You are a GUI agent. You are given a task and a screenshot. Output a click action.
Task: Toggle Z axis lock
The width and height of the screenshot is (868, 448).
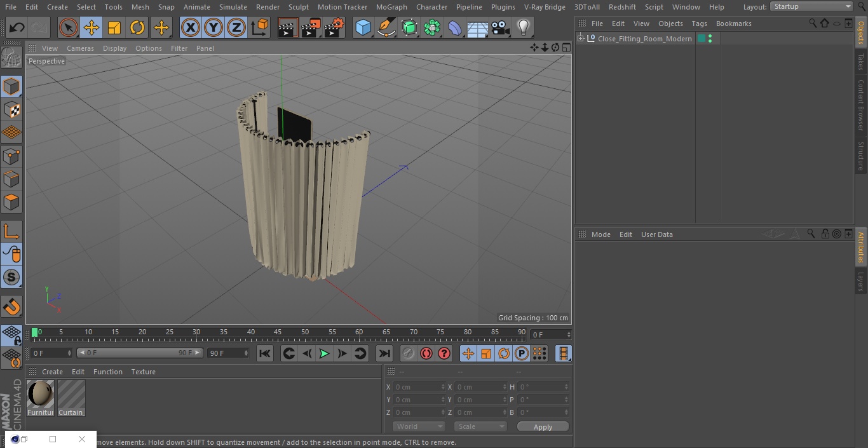pyautogui.click(x=236, y=28)
